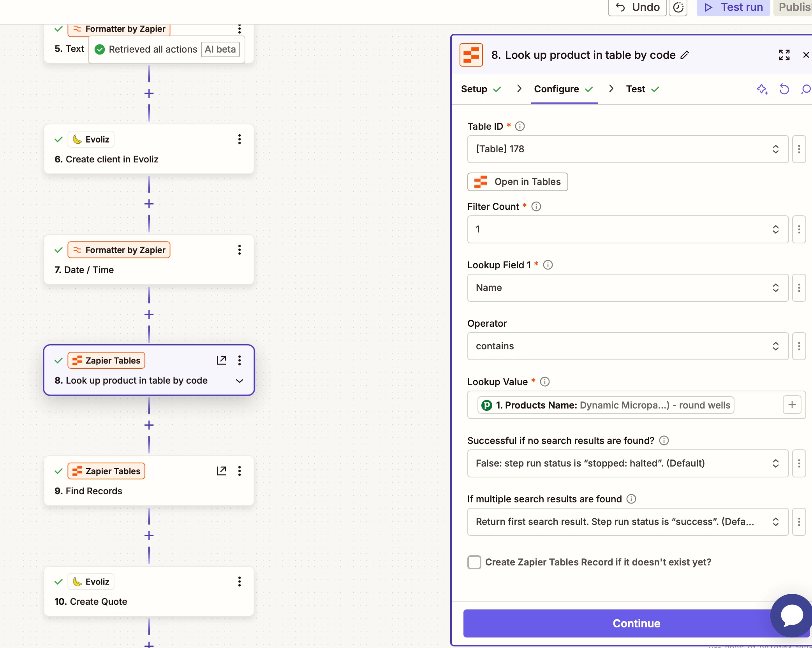
Task: Expand the Lookup Field 1 Name dropdown
Action: tap(627, 288)
